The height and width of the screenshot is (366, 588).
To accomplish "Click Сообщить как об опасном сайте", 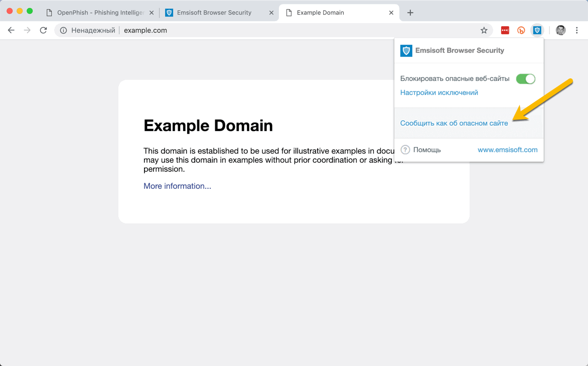I will coord(454,123).
